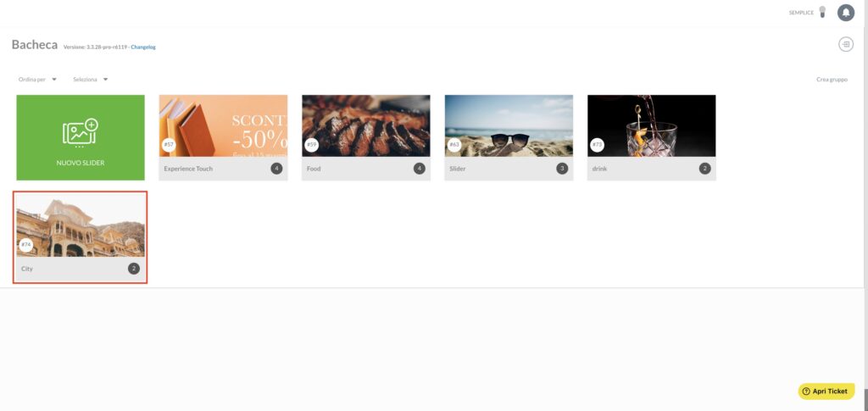
Task: Open the Food slider thumbnail
Action: pos(366,125)
